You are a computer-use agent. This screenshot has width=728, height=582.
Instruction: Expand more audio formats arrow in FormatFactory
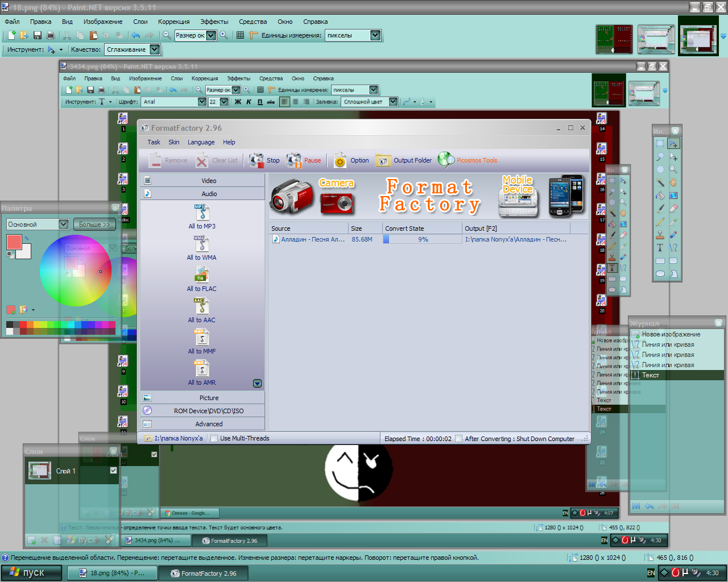coord(257,383)
